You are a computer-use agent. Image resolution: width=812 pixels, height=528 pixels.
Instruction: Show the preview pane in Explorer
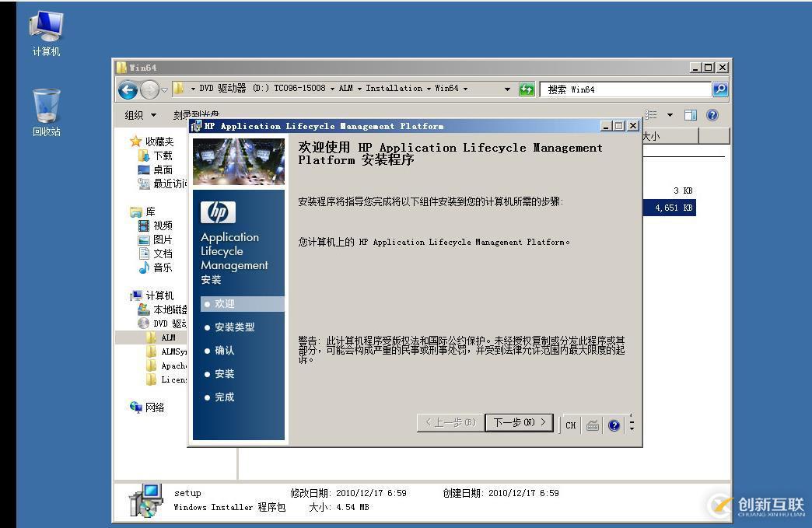click(690, 114)
